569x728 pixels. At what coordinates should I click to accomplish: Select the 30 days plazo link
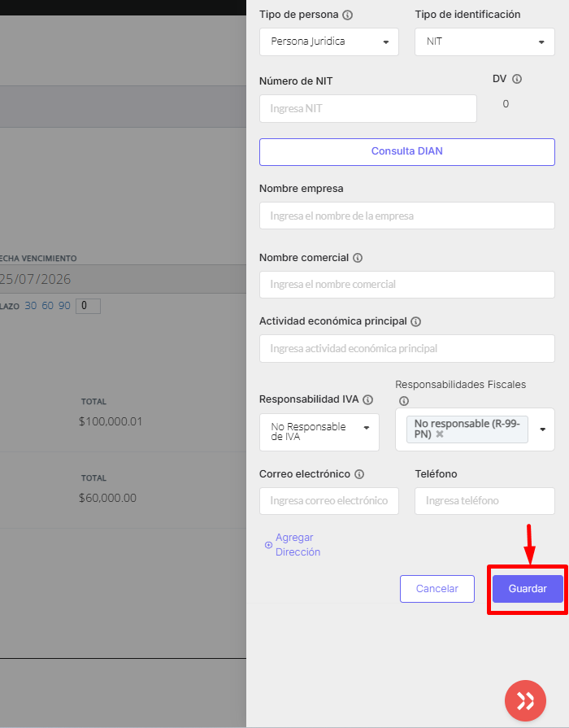[31, 306]
